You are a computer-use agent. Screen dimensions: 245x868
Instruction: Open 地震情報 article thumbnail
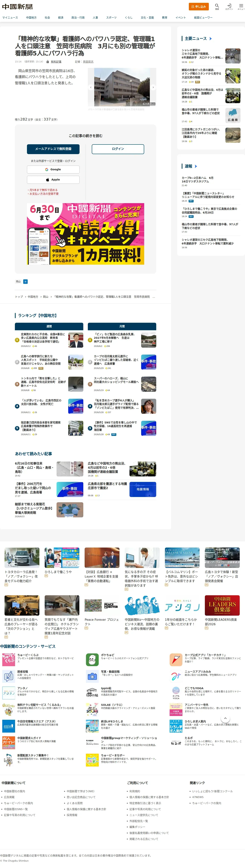point(143,489)
